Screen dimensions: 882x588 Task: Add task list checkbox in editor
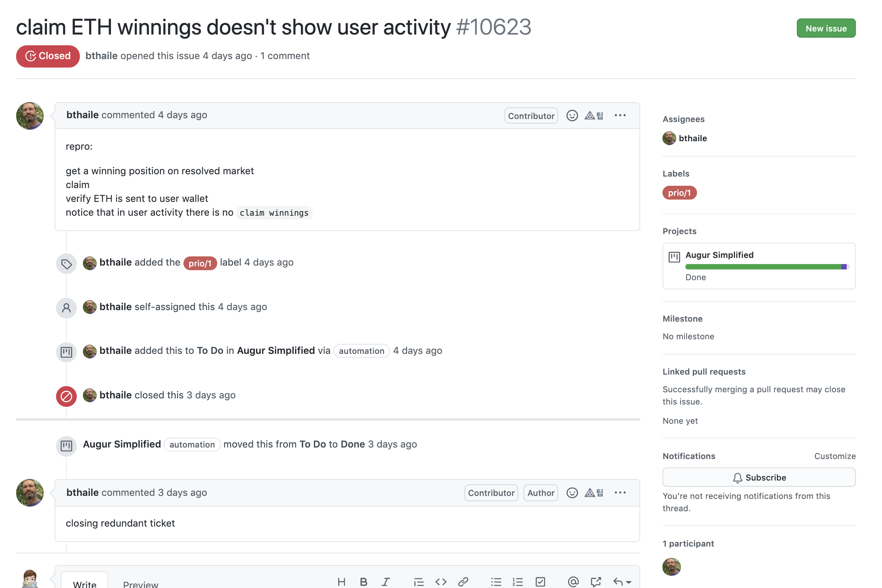pyautogui.click(x=540, y=582)
